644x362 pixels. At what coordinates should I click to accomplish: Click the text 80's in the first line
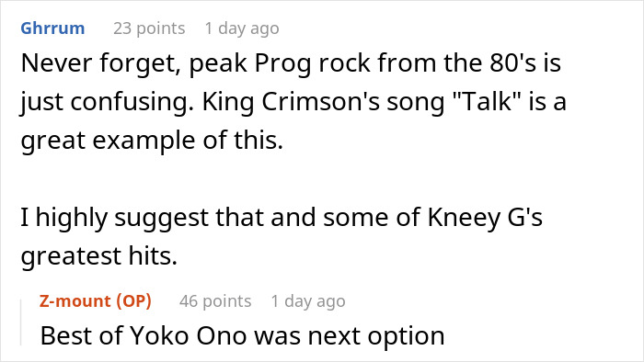click(512, 63)
